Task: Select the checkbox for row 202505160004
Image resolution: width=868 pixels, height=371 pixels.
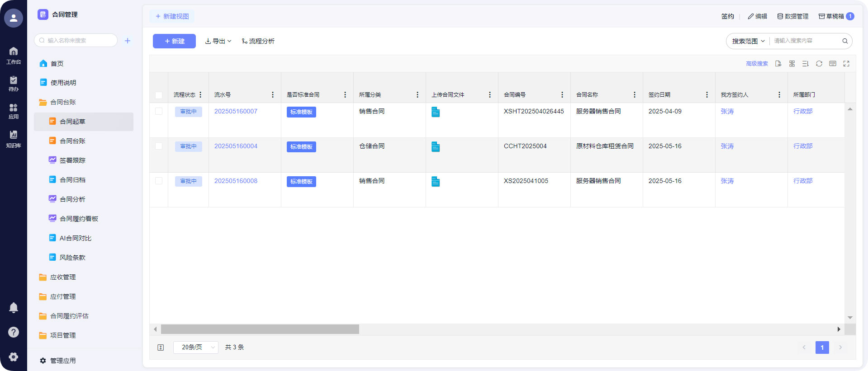Action: coord(159,146)
